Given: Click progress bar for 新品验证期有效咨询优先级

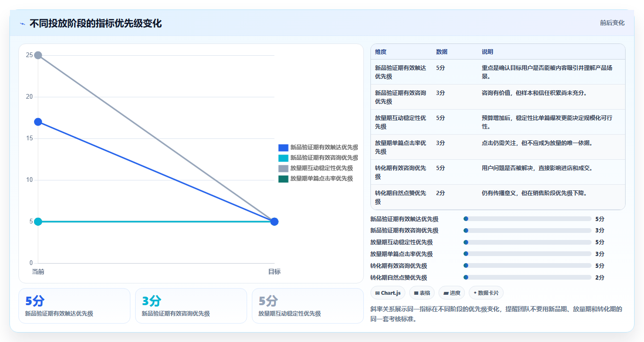Looking at the screenshot, I should pos(527,231).
